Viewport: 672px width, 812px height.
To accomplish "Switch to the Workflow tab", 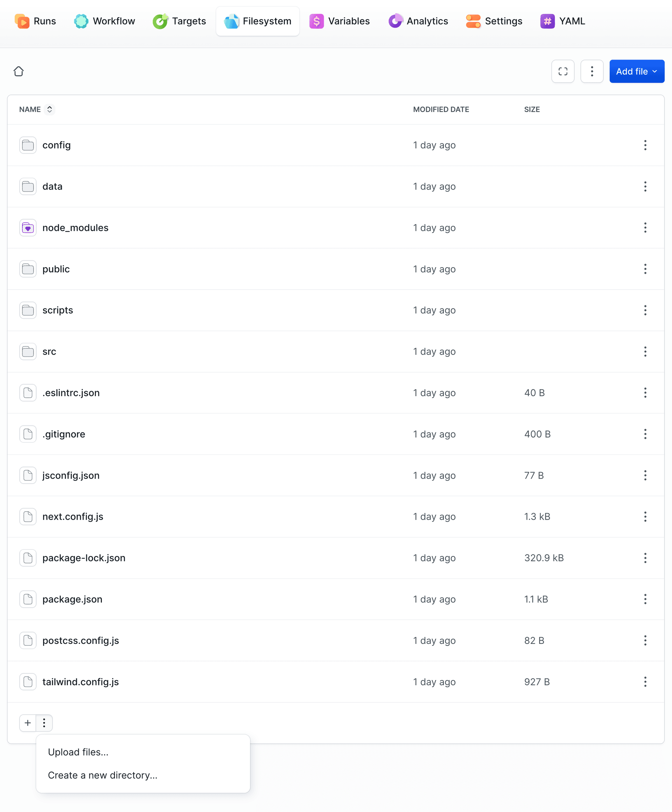I will tap(104, 21).
